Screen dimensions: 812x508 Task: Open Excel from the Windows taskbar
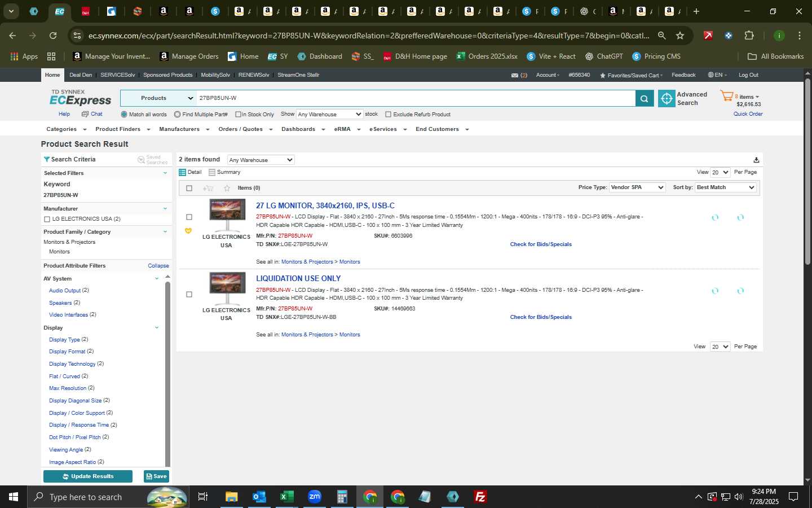click(x=286, y=497)
